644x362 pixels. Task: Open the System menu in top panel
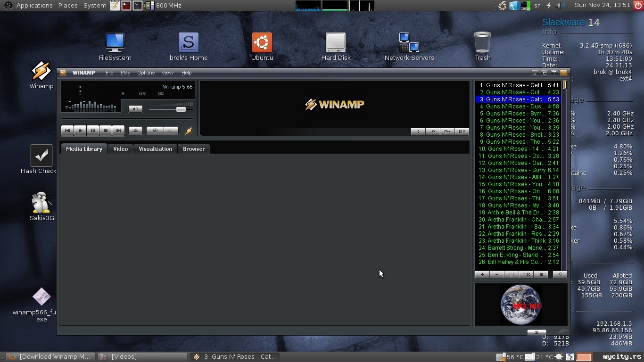point(95,6)
